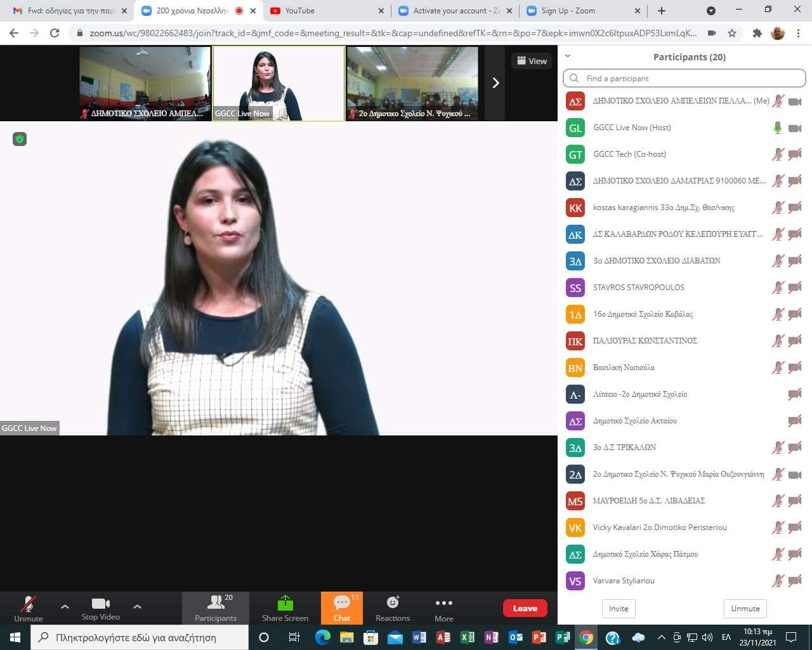Screen dimensions: 812x650
Task: Open the Reactions menu
Action: pos(392,607)
